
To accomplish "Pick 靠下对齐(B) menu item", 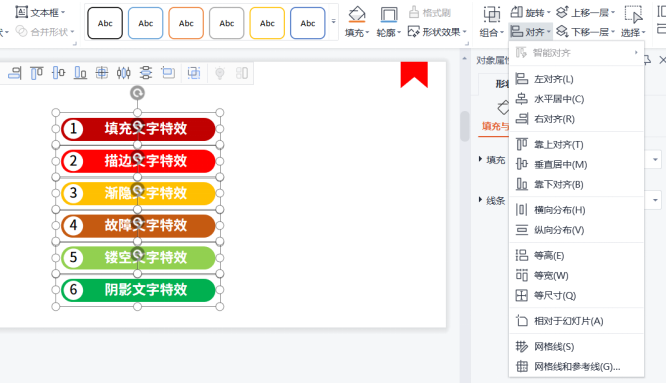I will click(576, 185).
